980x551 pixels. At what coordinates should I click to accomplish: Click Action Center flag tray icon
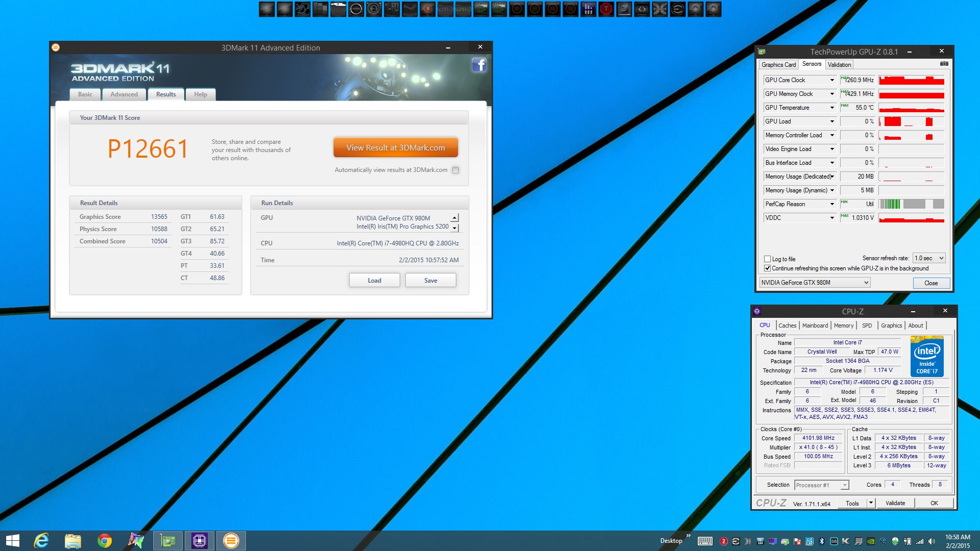[x=797, y=541]
